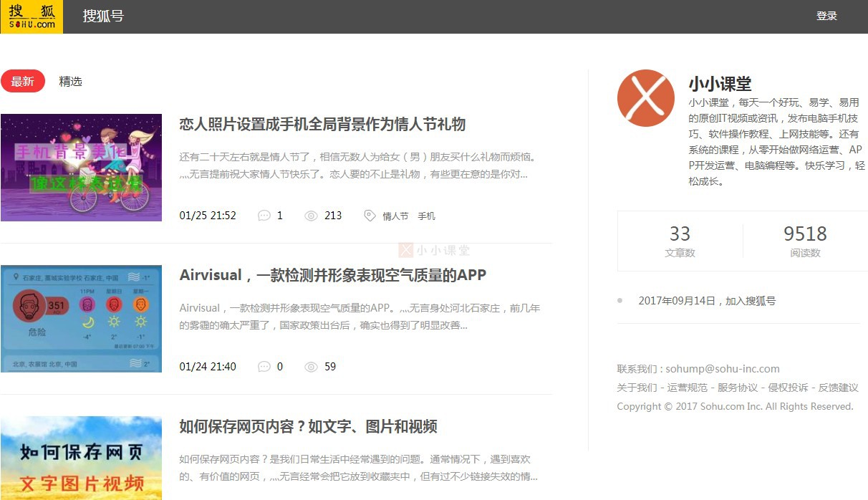The width and height of the screenshot is (868, 500).
Task: Click the tag icon beside 情人节
Action: [x=370, y=216]
